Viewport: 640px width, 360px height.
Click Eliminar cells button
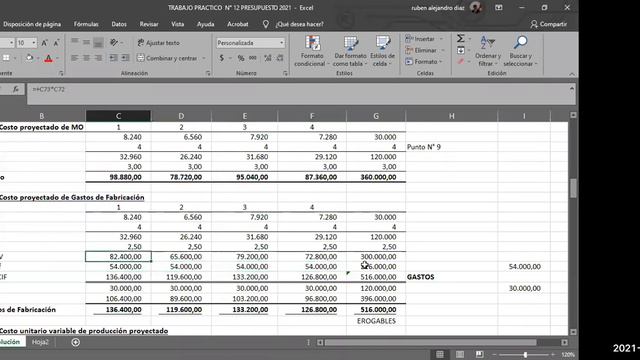click(421, 50)
